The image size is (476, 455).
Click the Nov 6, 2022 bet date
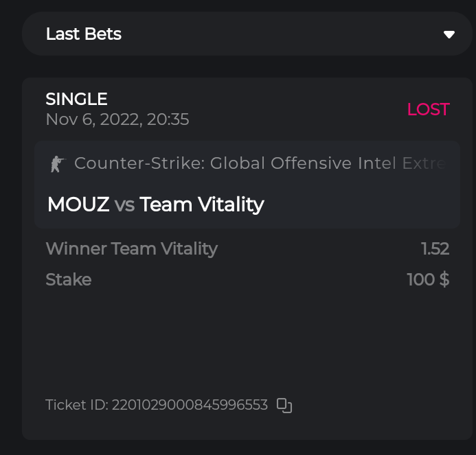pos(117,119)
